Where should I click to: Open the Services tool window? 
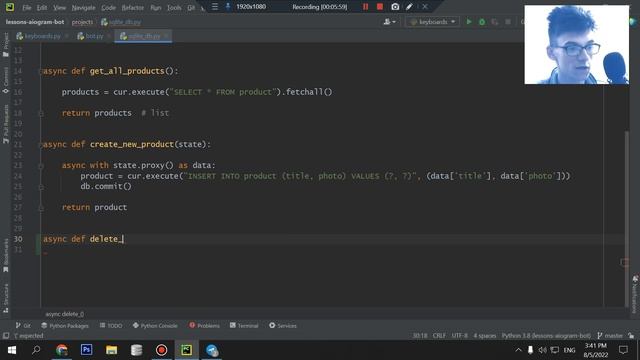coord(283,326)
